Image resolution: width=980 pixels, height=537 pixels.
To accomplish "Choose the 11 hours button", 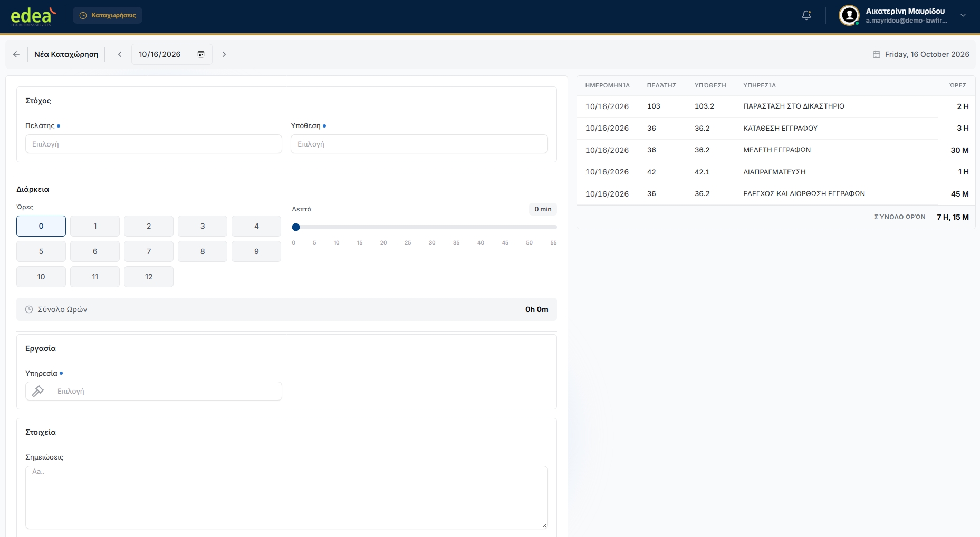I will tap(95, 277).
